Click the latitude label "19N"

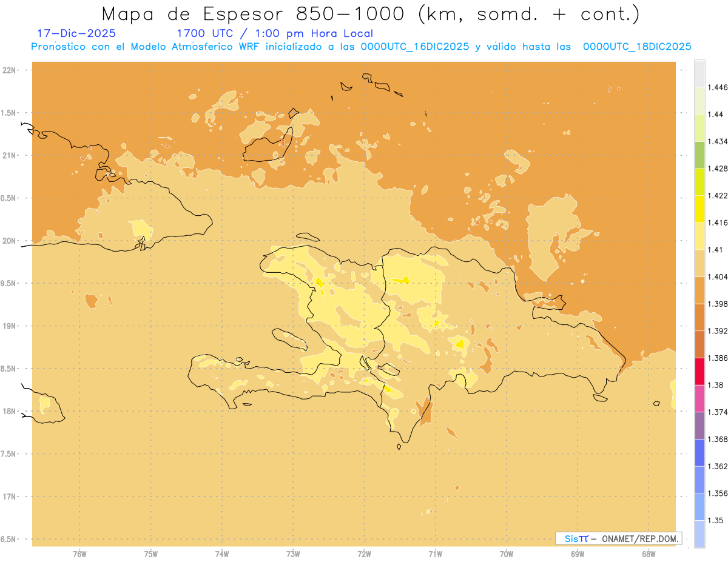(9, 326)
